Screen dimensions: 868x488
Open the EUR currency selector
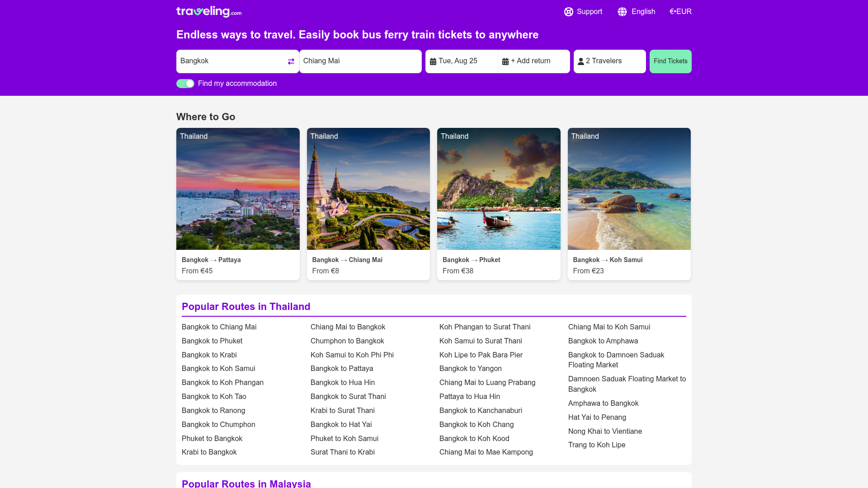tap(680, 12)
